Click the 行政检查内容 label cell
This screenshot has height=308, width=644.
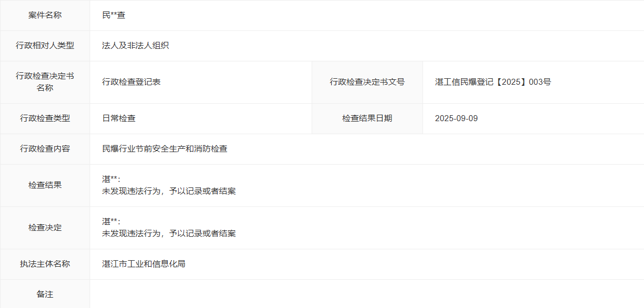click(45, 149)
